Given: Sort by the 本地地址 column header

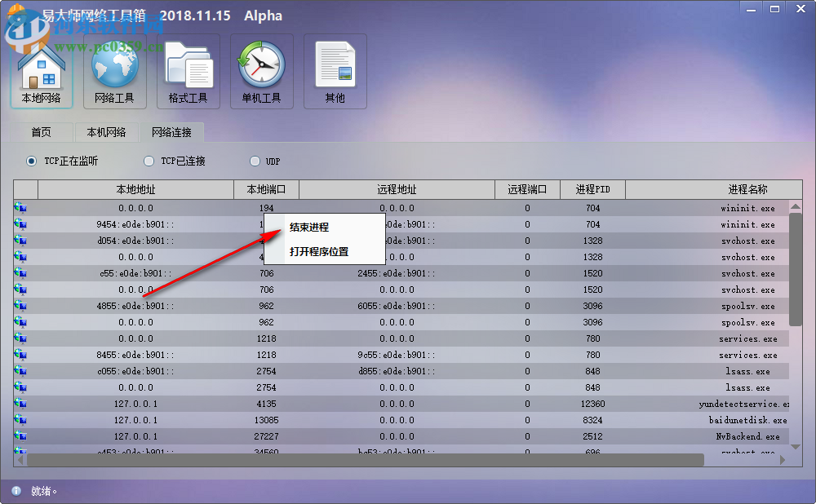Looking at the screenshot, I should pos(135,189).
